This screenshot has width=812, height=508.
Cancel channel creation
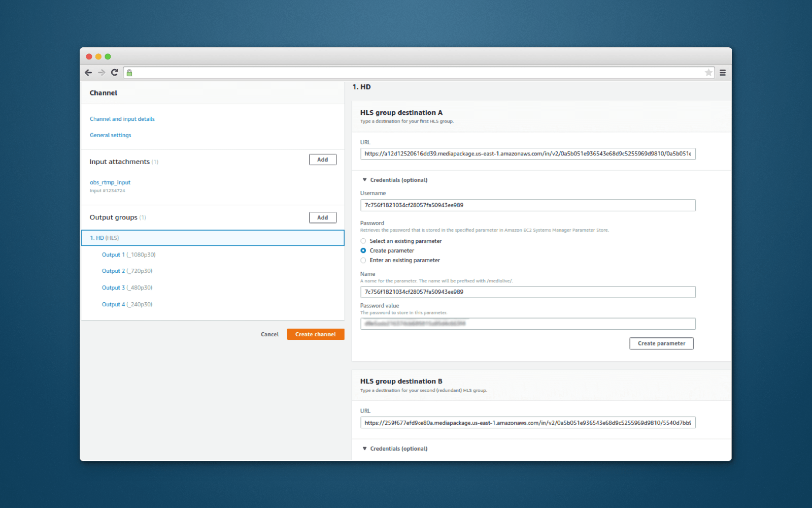point(269,334)
